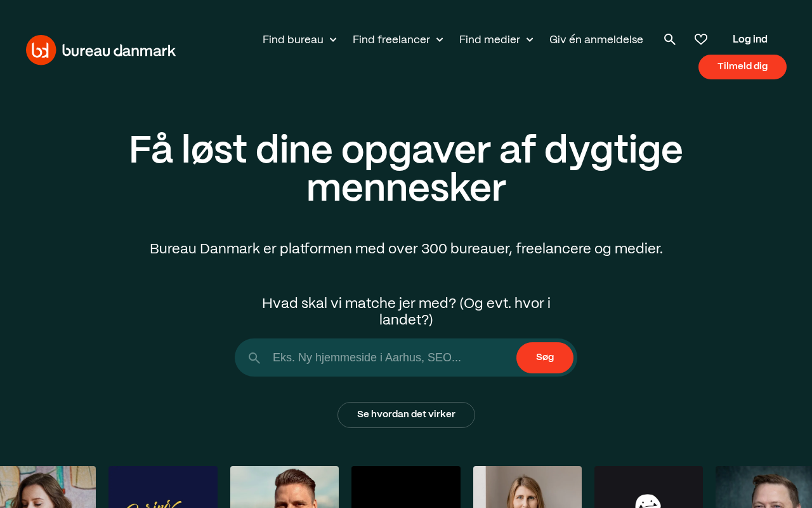Click the Bureau Danmark logo

(x=101, y=50)
